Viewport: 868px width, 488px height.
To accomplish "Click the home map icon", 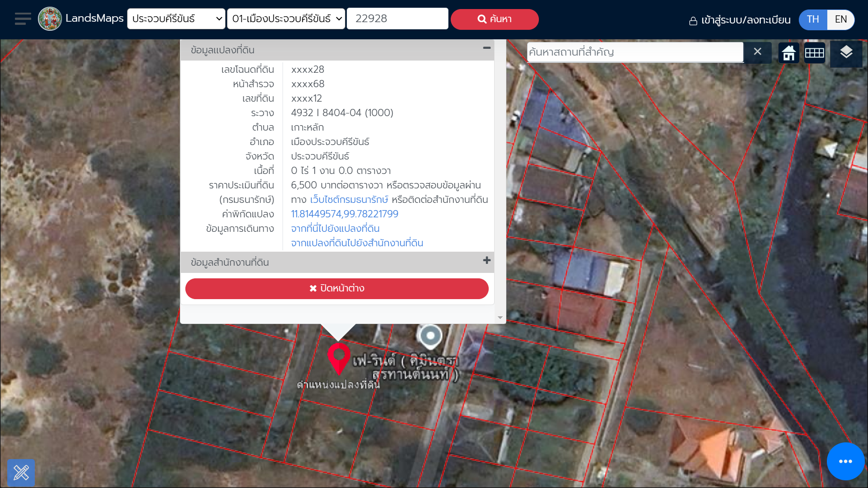I will pyautogui.click(x=789, y=53).
